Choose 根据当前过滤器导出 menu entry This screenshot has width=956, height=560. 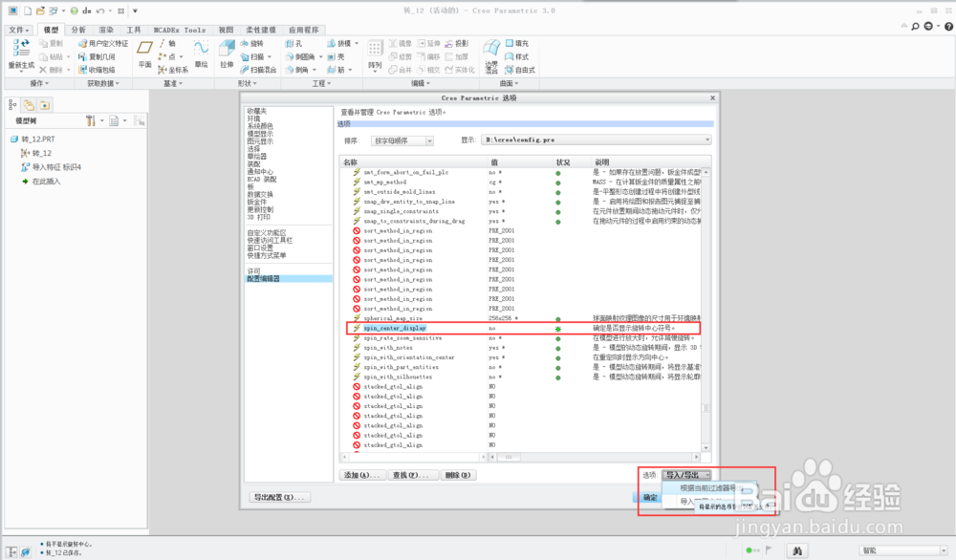[707, 488]
